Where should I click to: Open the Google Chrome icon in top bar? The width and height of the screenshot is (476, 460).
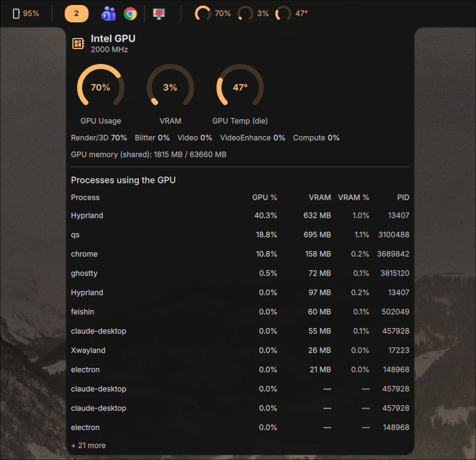click(x=130, y=14)
